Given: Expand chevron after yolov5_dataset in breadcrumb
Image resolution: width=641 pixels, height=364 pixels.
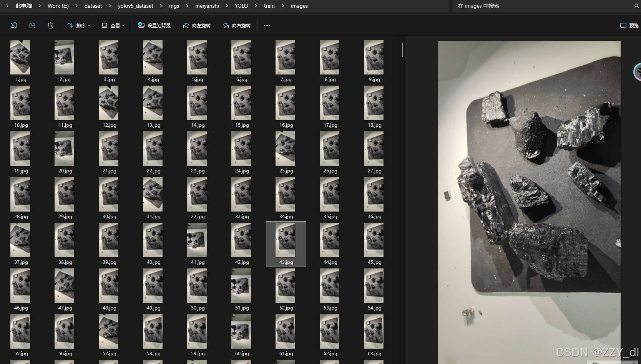Looking at the screenshot, I should click(161, 6).
